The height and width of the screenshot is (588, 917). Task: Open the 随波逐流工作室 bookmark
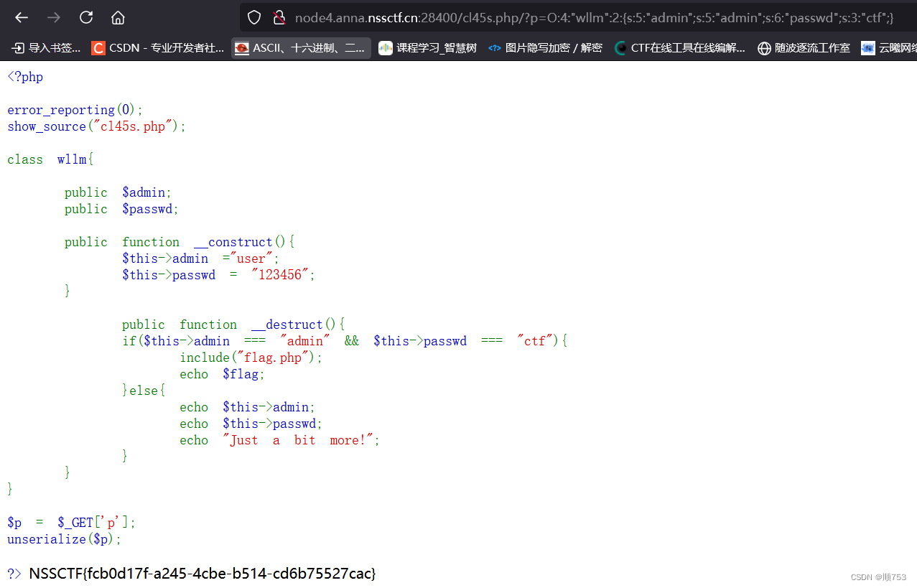804,48
